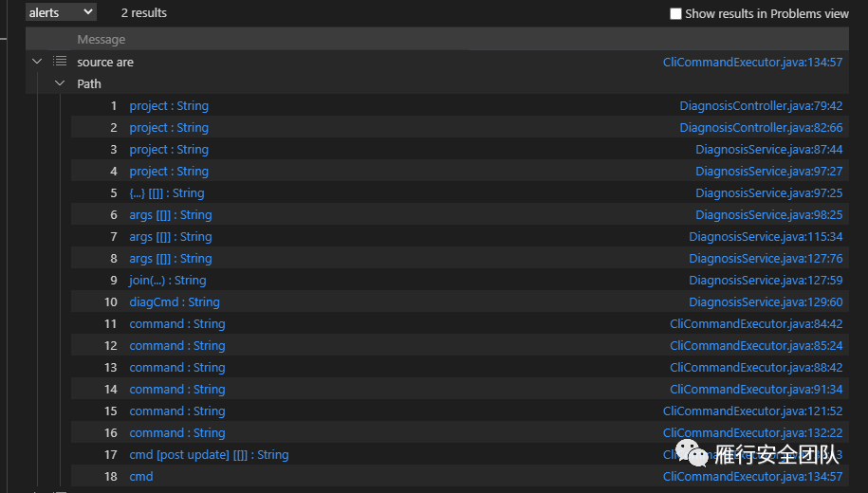This screenshot has width=868, height=493.
Task: Open DiagnosisService.java:98:25 location link
Action: click(769, 214)
